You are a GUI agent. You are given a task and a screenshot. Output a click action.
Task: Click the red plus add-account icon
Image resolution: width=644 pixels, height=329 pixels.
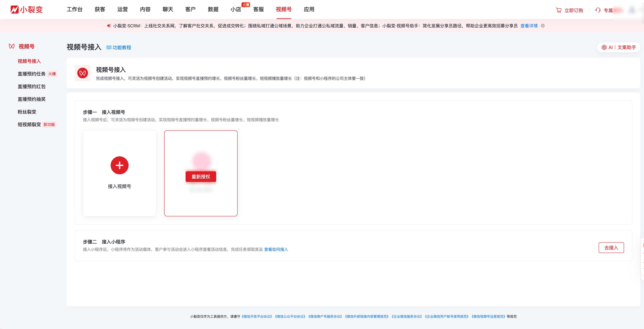coord(119,165)
